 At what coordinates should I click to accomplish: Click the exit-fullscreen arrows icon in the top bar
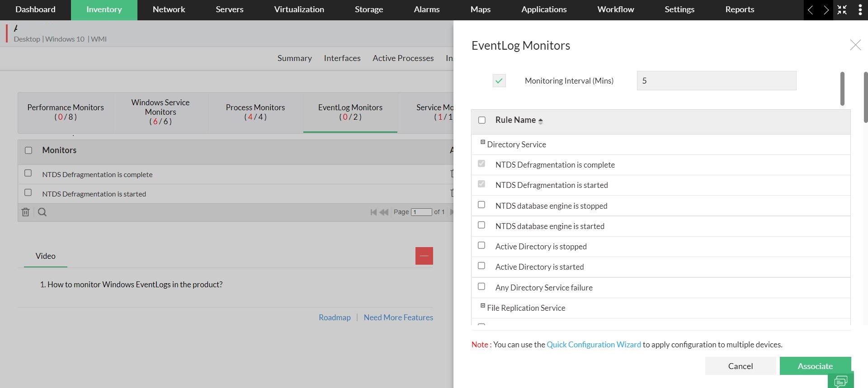(842, 10)
